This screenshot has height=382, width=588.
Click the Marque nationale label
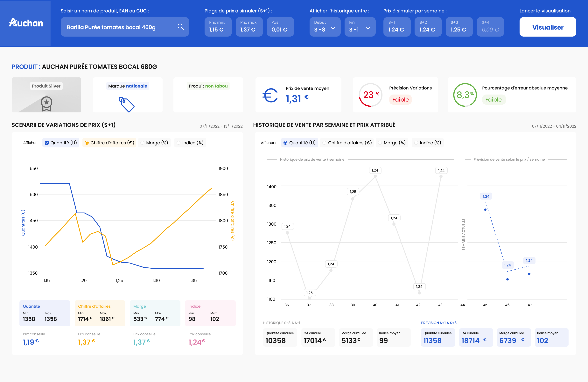pyautogui.click(x=128, y=86)
